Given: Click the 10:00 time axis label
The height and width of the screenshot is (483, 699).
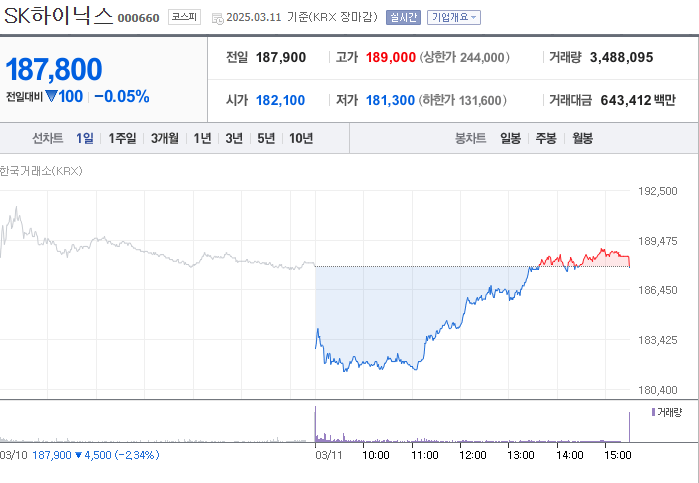Looking at the screenshot, I should point(375,455).
